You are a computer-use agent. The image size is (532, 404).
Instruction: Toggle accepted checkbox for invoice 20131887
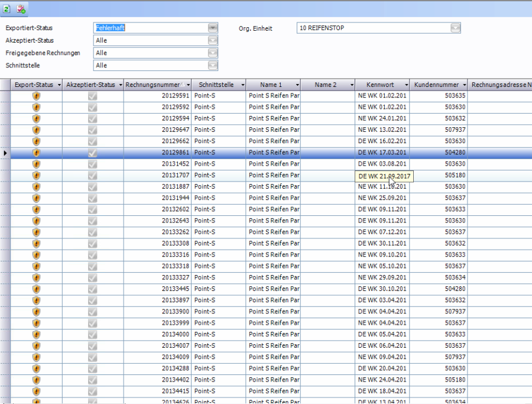[92, 186]
